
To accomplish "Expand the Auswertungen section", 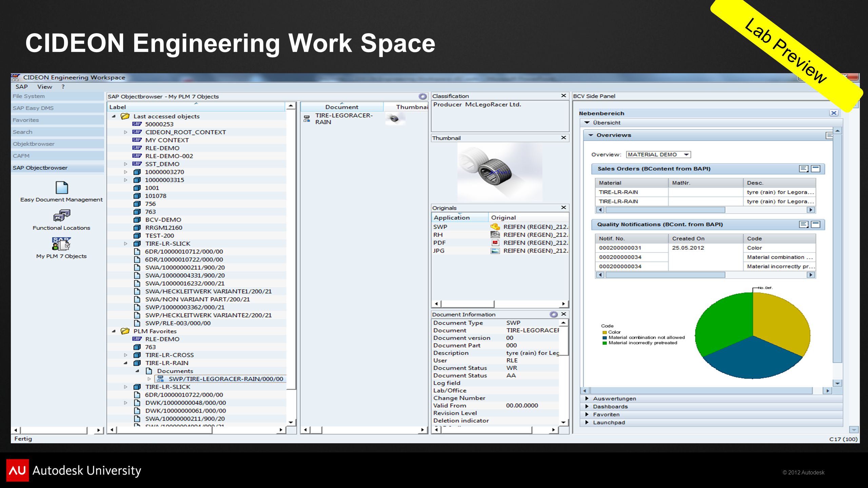I will (587, 399).
